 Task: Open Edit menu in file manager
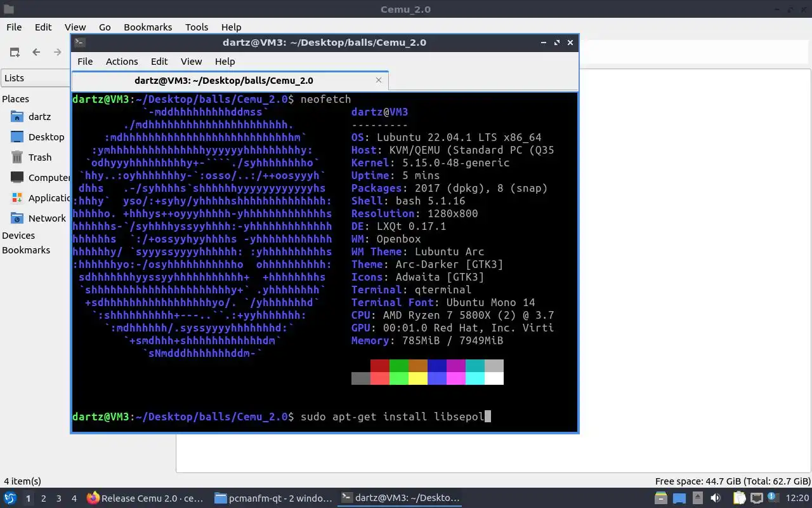(43, 27)
